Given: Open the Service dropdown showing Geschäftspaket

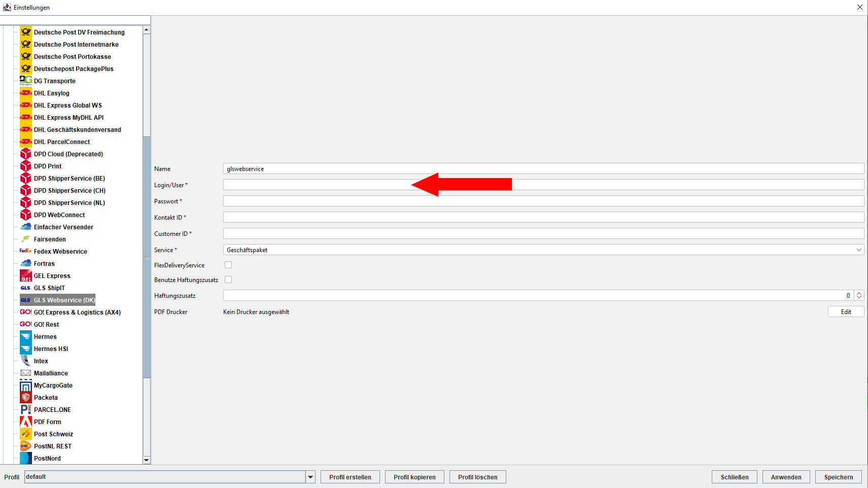Looking at the screenshot, I should click(543, 250).
